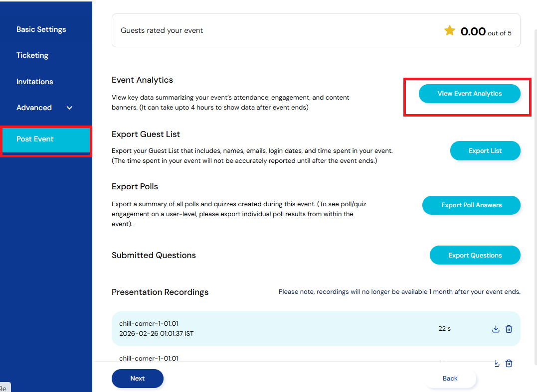The width and height of the screenshot is (537, 392).
Task: Click the page's vertical scrollbar
Action: pyautogui.click(x=534, y=149)
